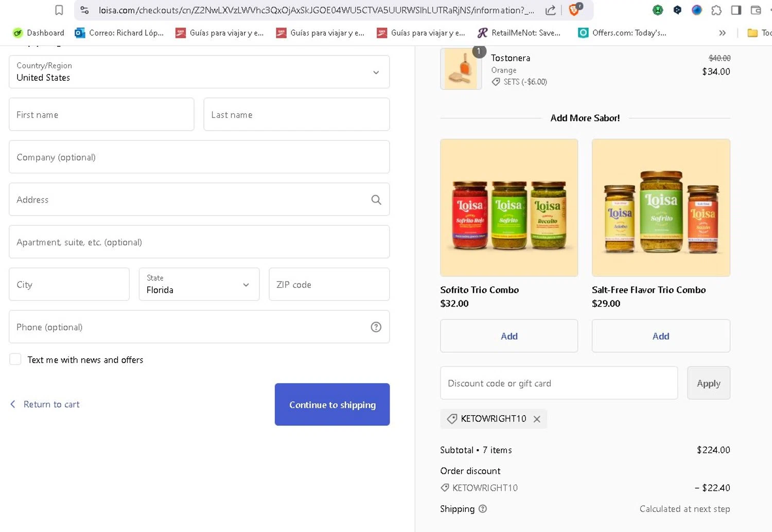Click the address search magnifier icon
The width and height of the screenshot is (772, 532).
coord(376,200)
